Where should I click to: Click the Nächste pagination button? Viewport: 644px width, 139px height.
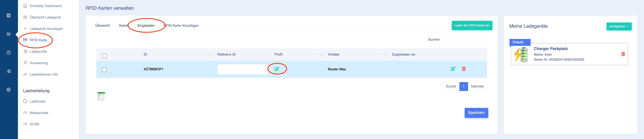(477, 86)
